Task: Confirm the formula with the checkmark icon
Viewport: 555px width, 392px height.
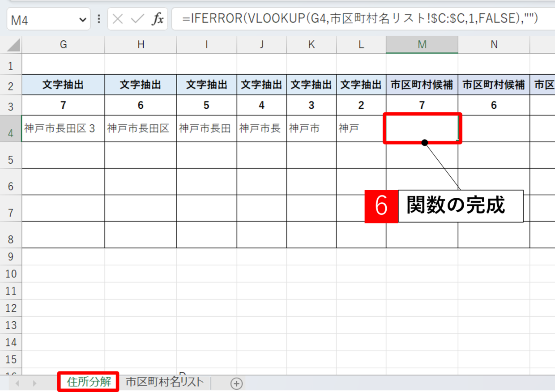Action: [x=137, y=19]
